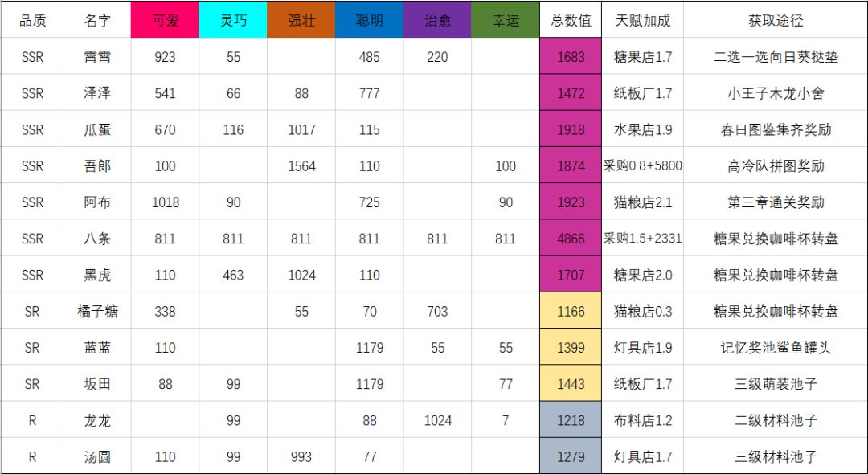Select total value cell 1218
Image resolution: width=868 pixels, height=474 pixels.
pos(571,420)
